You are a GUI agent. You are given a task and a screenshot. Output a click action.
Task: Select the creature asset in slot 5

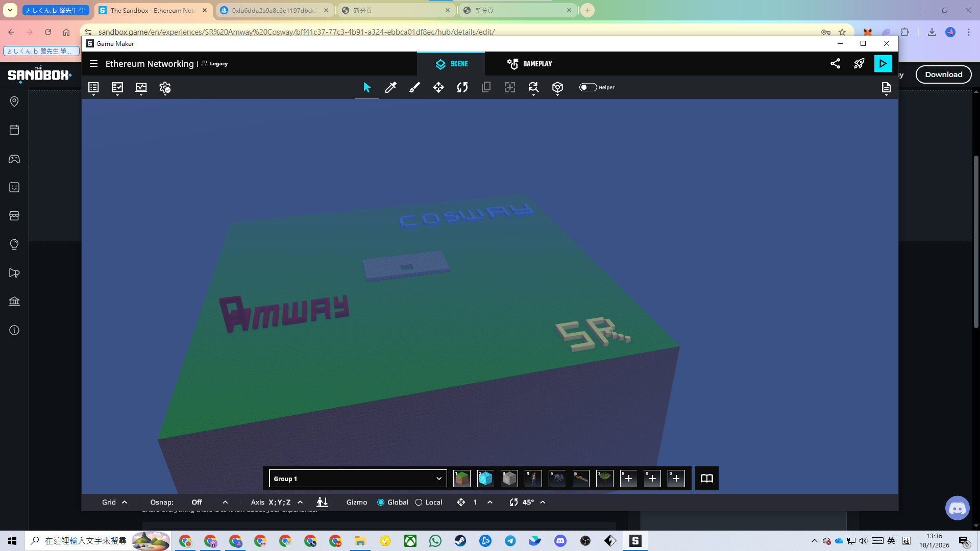click(x=557, y=479)
